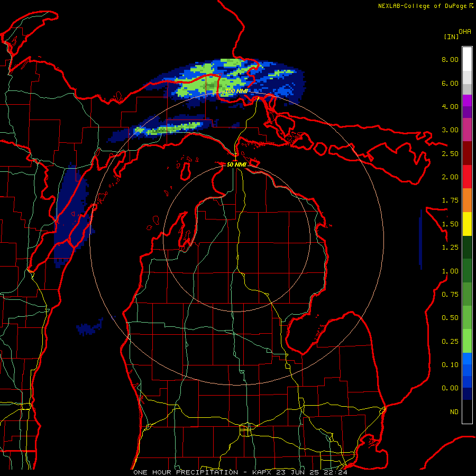This screenshot has height=476, width=476.
Task: Click the 1.50 legend value
Action: [450, 224]
